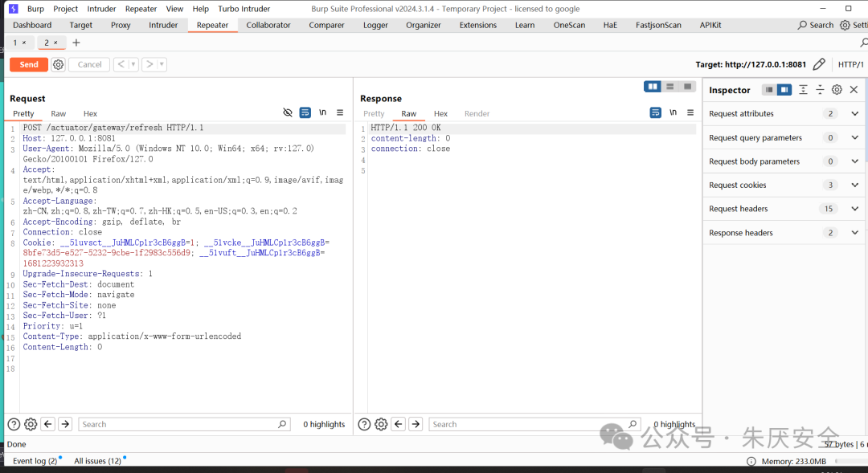This screenshot has width=868, height=473.
Task: Go to next request in history
Action: click(149, 65)
